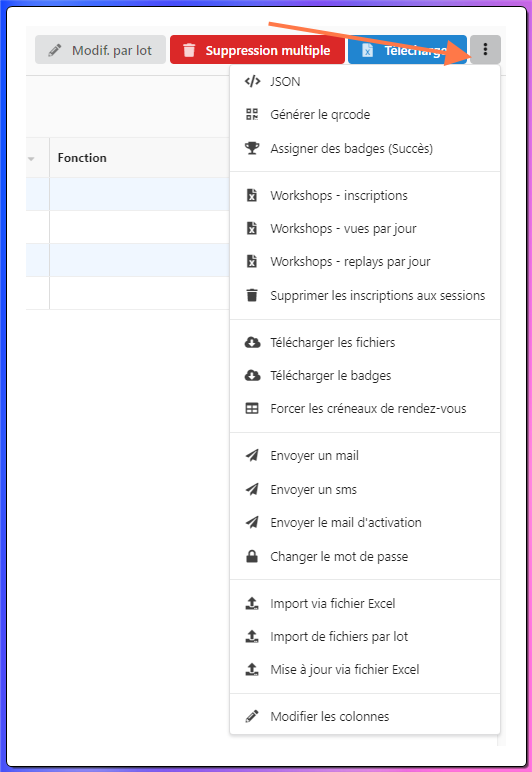Click the JSON code brackets icon
This screenshot has width=532, height=772.
point(252,82)
